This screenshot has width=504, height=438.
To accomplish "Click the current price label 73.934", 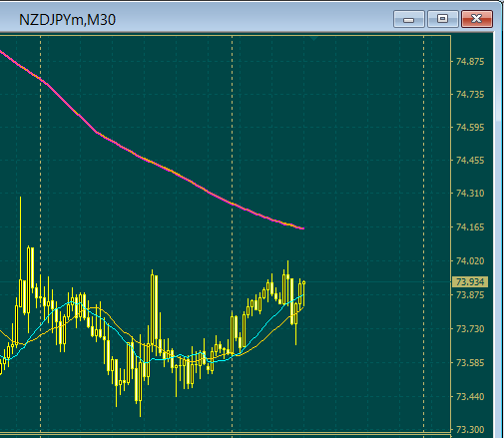I will click(x=470, y=282).
